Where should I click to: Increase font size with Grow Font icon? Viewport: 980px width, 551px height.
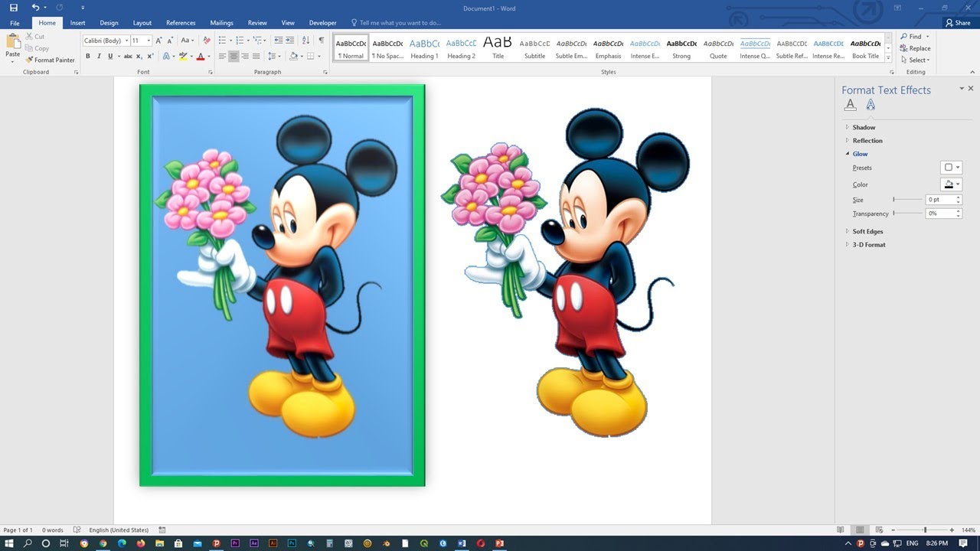(159, 41)
